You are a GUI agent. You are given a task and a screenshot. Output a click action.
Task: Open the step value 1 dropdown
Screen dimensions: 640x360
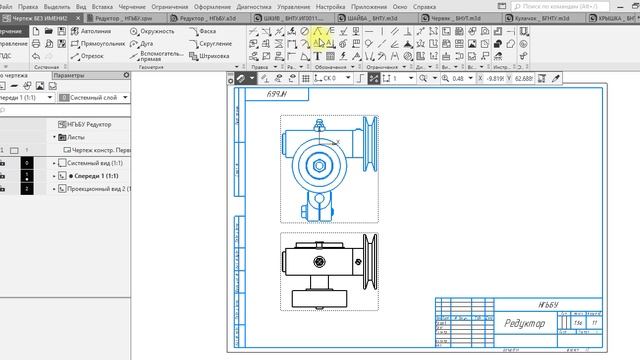pos(411,78)
